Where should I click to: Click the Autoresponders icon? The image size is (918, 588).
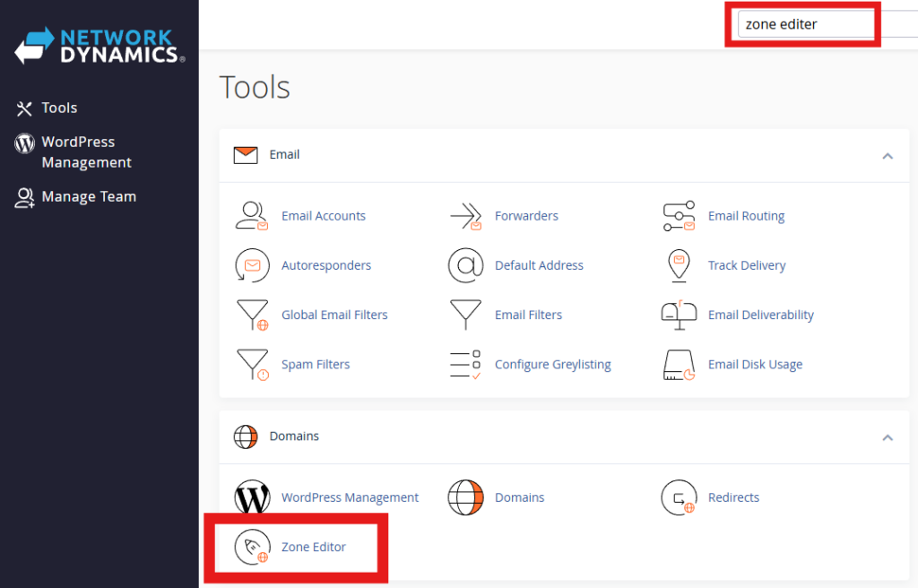[251, 265]
